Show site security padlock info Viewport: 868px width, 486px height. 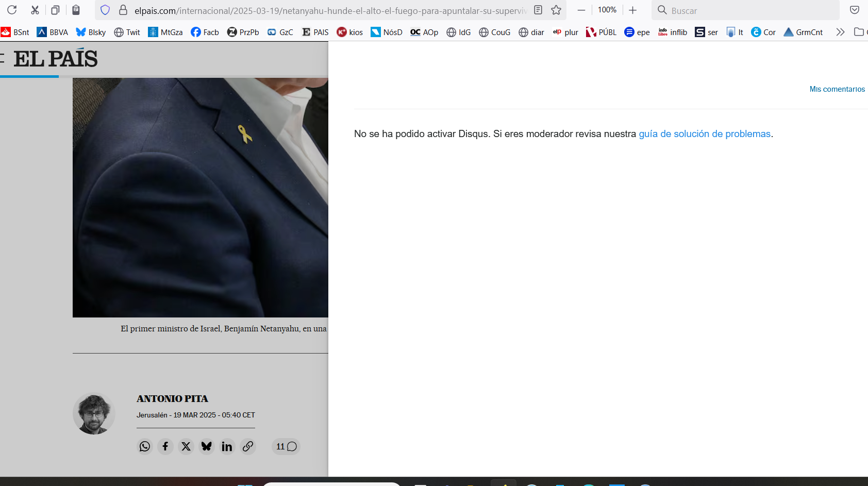point(123,10)
